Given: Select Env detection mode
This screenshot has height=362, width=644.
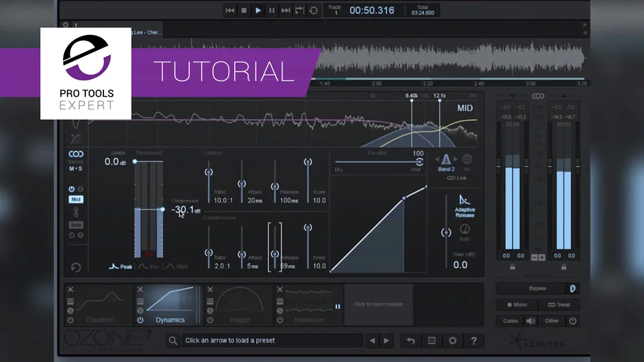Looking at the screenshot, I should (x=148, y=267).
